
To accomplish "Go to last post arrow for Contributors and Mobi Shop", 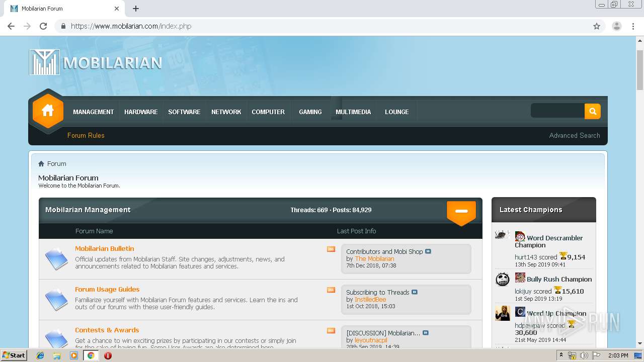I will (x=428, y=251).
